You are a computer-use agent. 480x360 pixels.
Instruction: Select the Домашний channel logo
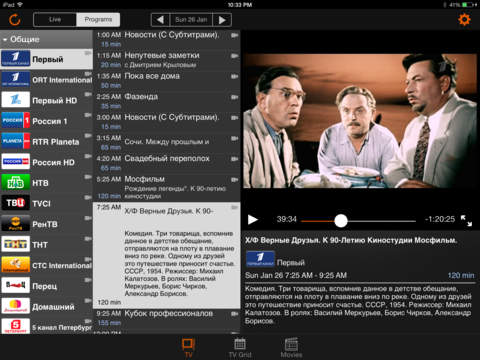click(x=16, y=306)
